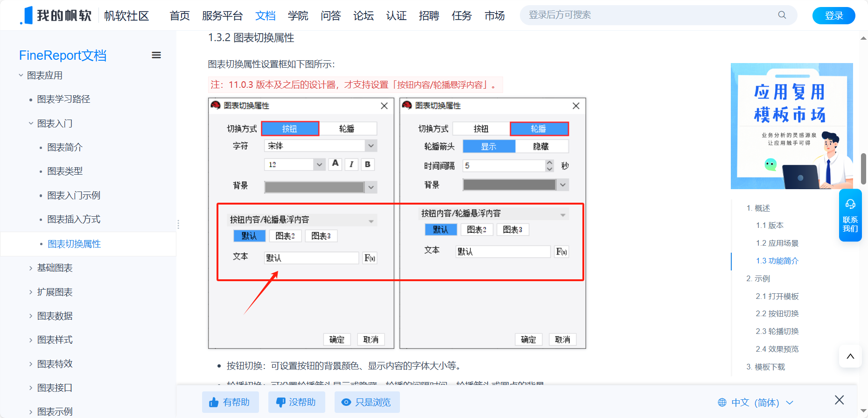Expand the 基础图表 section

coord(31,268)
